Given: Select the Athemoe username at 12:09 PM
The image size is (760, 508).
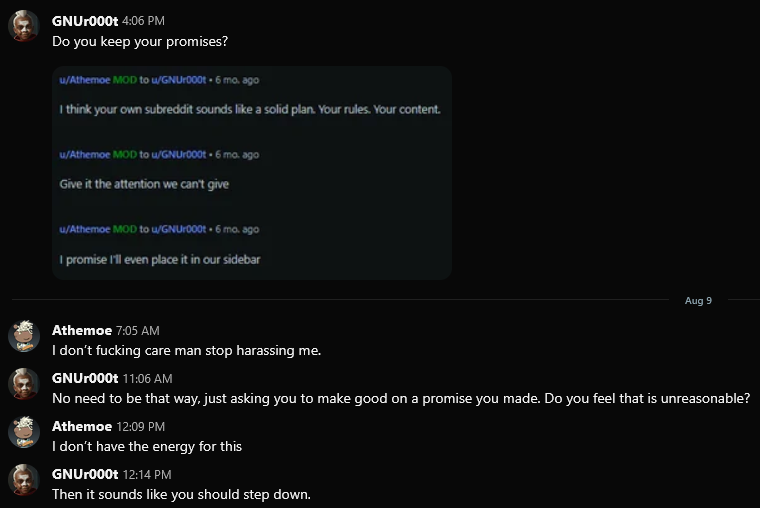Looking at the screenshot, I should (x=81, y=426).
